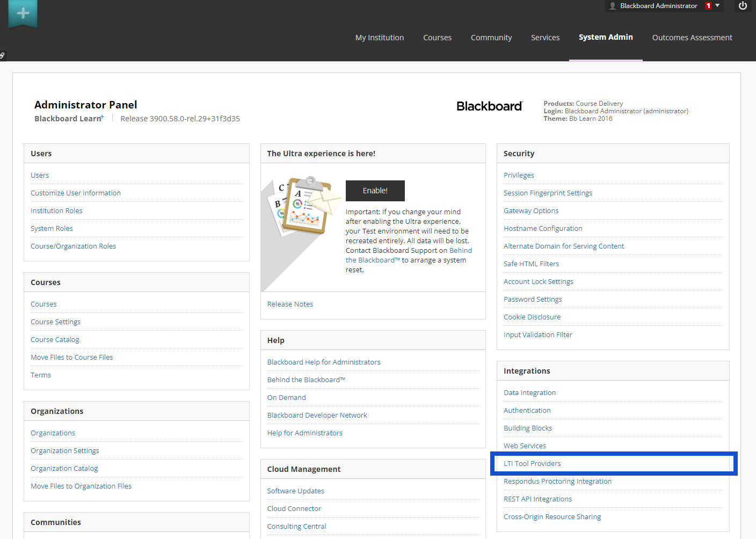Open Cloud Connector
756x539 pixels.
(x=294, y=509)
